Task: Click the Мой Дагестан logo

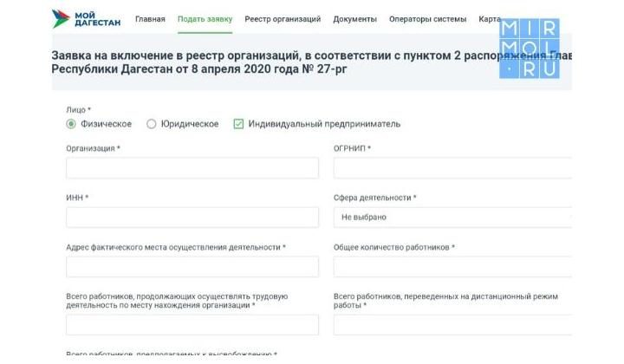Action: click(87, 18)
